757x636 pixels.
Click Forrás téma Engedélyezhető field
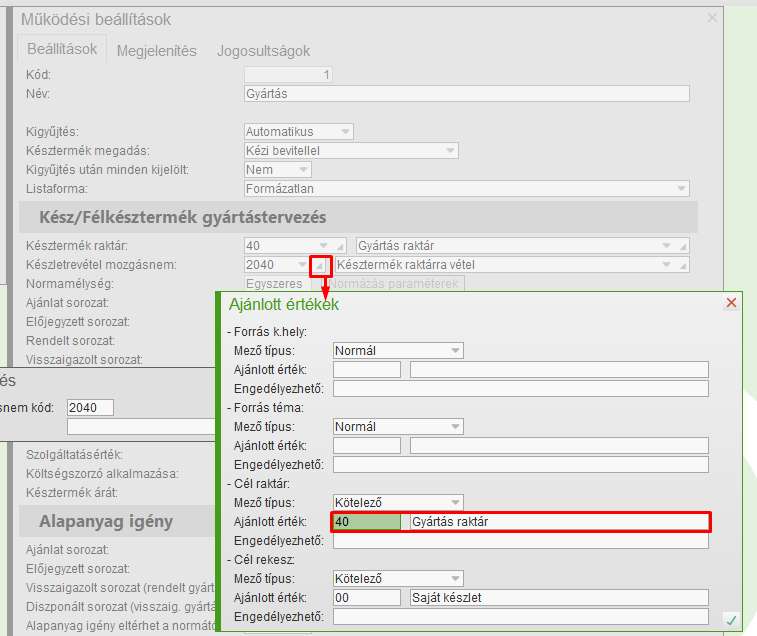click(520, 465)
